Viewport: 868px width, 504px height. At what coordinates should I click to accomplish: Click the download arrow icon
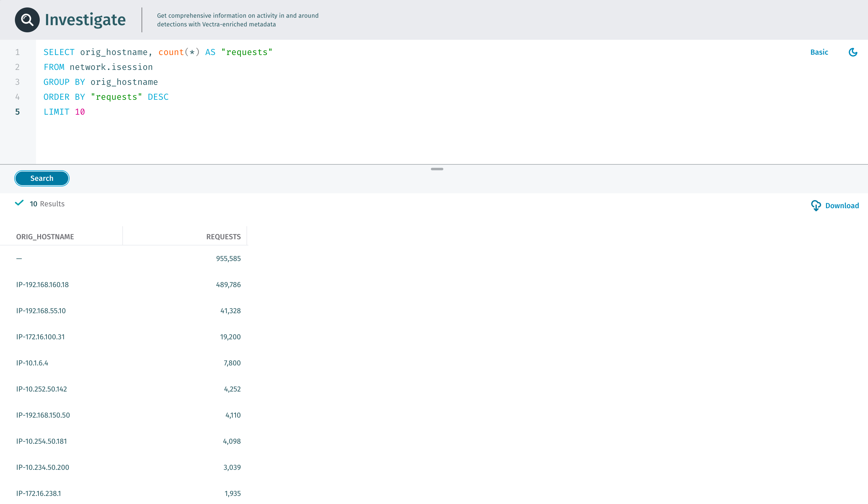click(x=816, y=205)
